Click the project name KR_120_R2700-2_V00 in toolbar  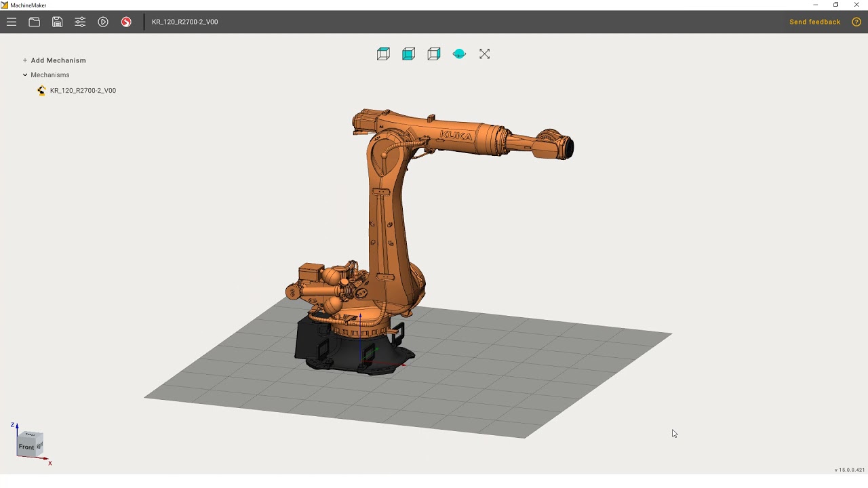184,22
